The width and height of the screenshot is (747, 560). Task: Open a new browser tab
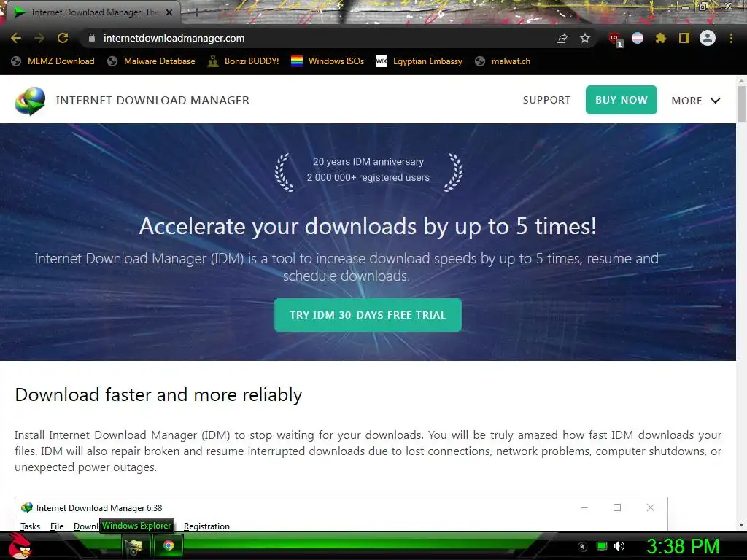pyautogui.click(x=196, y=13)
